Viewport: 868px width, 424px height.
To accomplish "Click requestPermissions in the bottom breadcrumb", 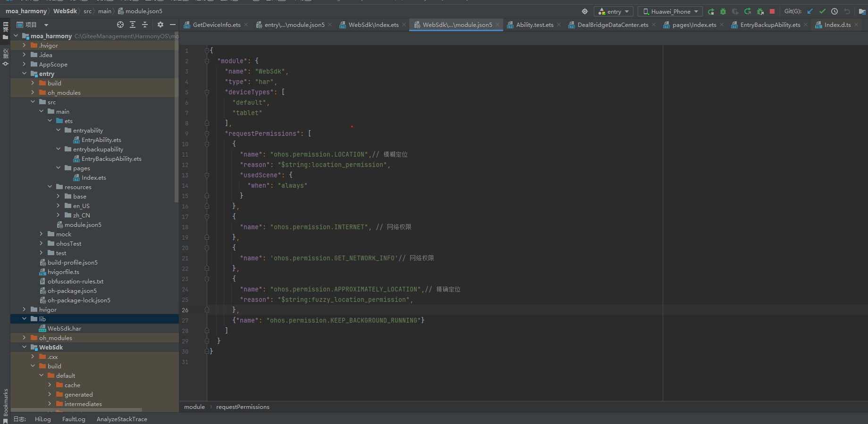I will tap(243, 407).
